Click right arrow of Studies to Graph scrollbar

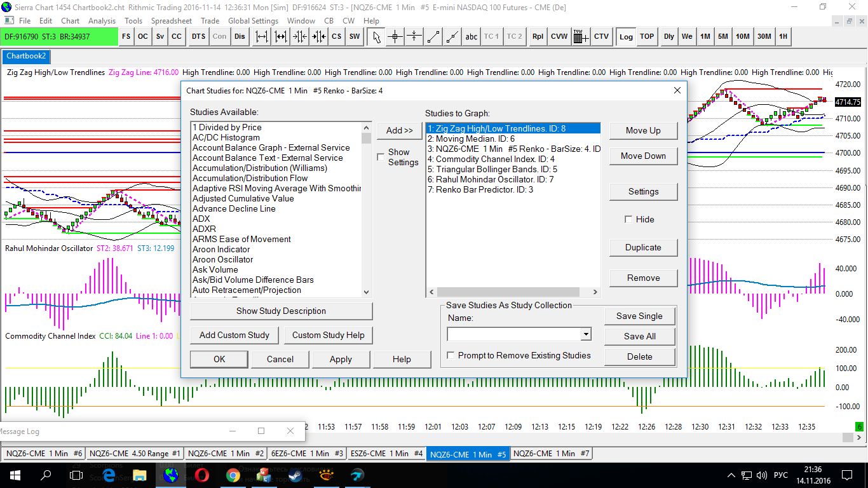click(595, 292)
